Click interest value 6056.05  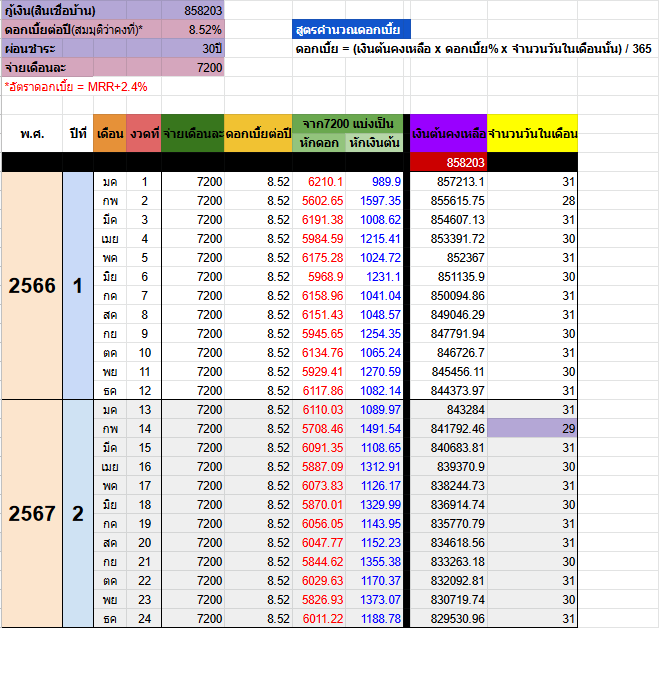click(x=319, y=523)
